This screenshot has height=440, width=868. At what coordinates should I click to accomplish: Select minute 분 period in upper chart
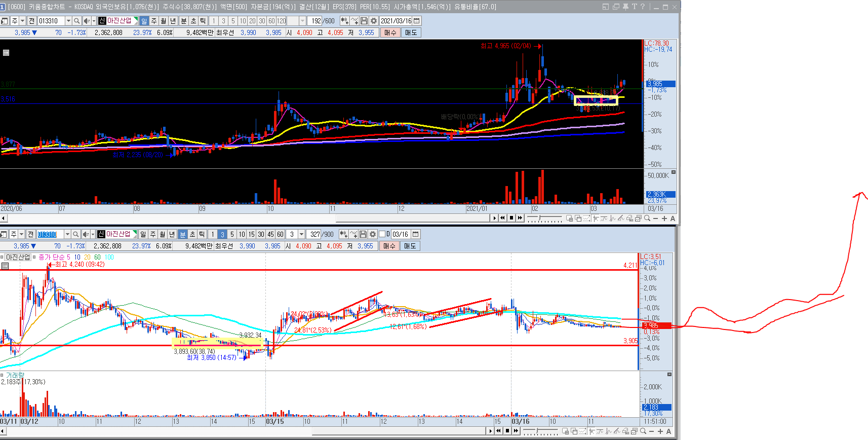point(183,21)
